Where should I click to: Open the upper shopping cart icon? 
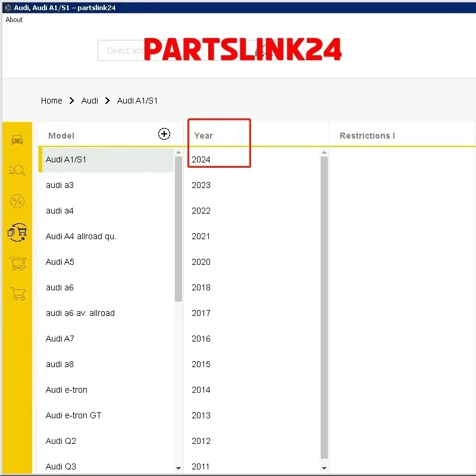point(17,264)
